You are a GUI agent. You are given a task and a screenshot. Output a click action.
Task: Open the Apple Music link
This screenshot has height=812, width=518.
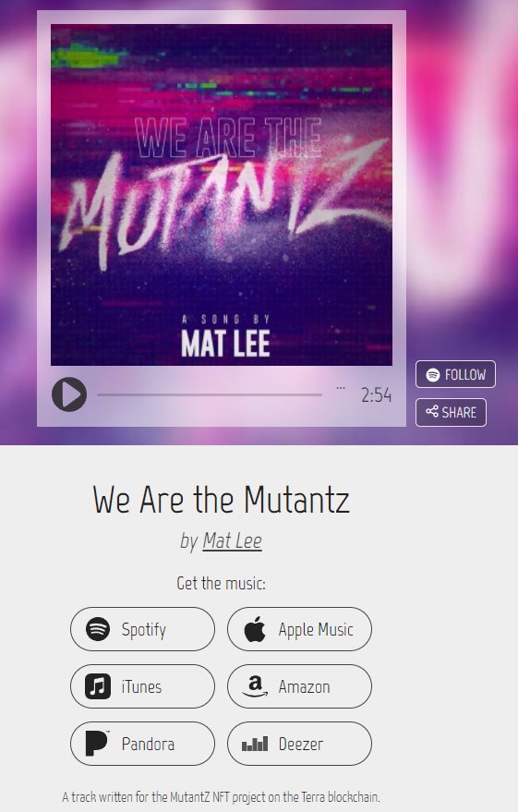(299, 629)
